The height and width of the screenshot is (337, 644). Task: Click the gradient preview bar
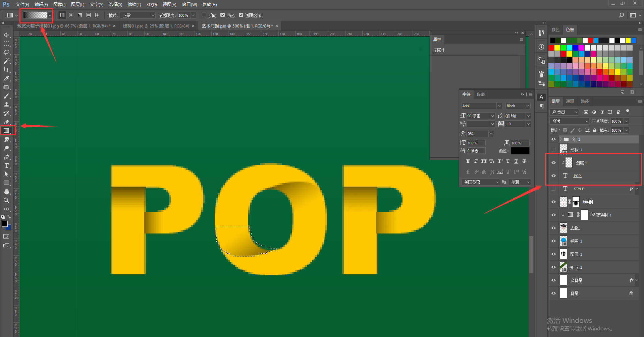[x=35, y=15]
